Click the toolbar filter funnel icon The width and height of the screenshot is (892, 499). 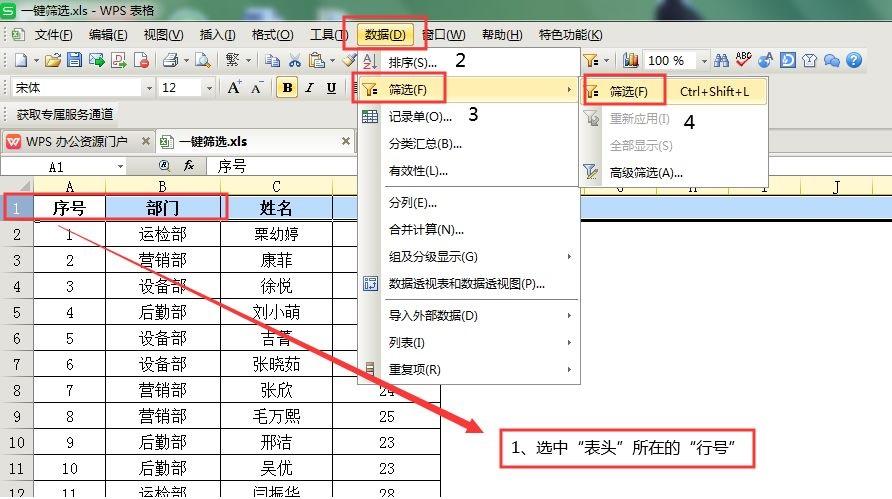tap(591, 60)
